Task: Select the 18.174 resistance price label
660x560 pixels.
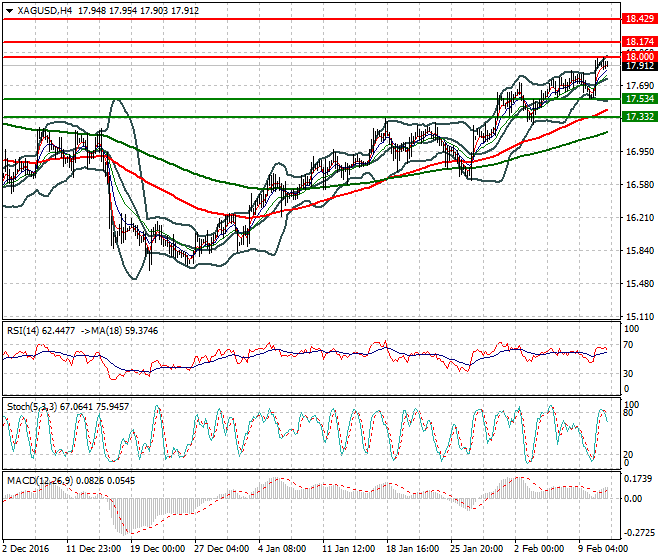Action: pos(639,42)
